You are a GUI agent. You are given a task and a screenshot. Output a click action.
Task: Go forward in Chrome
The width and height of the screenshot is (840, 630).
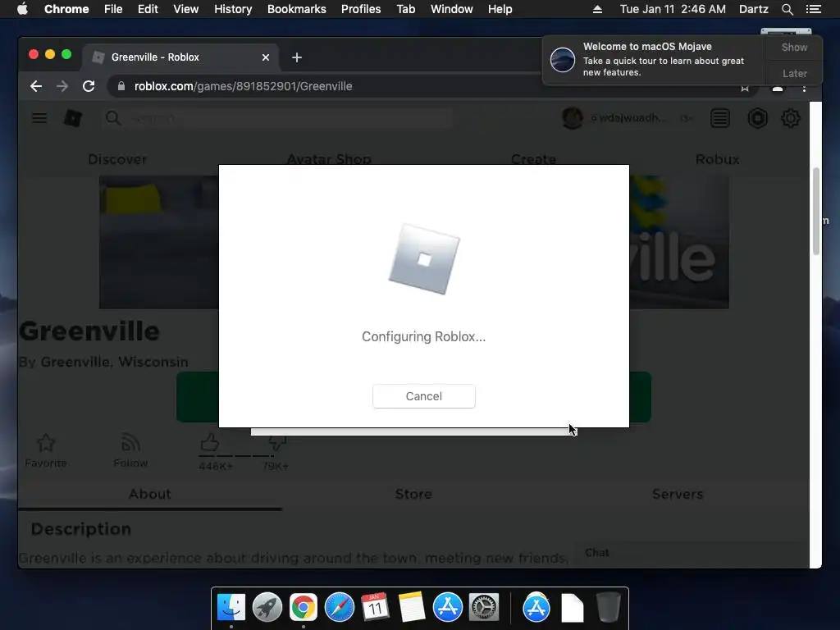click(62, 86)
